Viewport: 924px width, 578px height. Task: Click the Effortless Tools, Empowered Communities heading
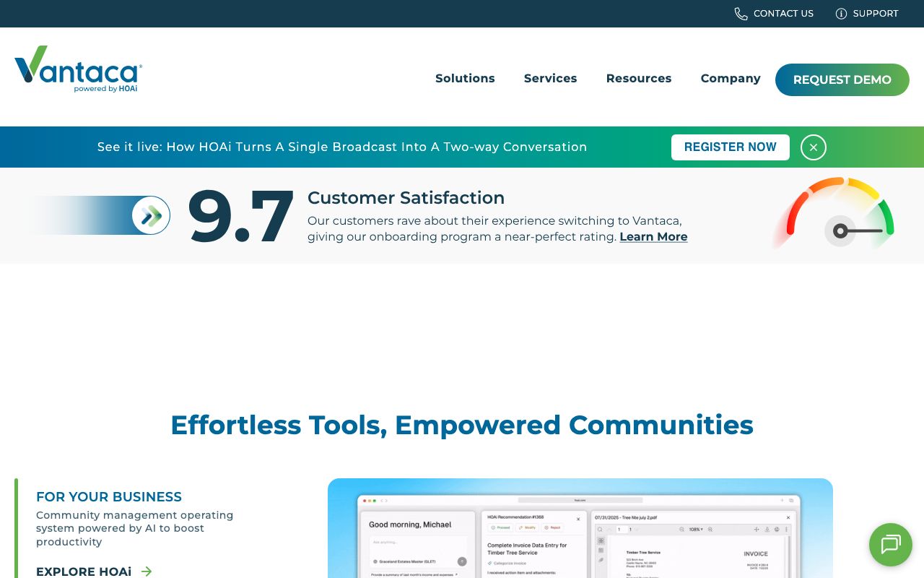[x=462, y=425]
